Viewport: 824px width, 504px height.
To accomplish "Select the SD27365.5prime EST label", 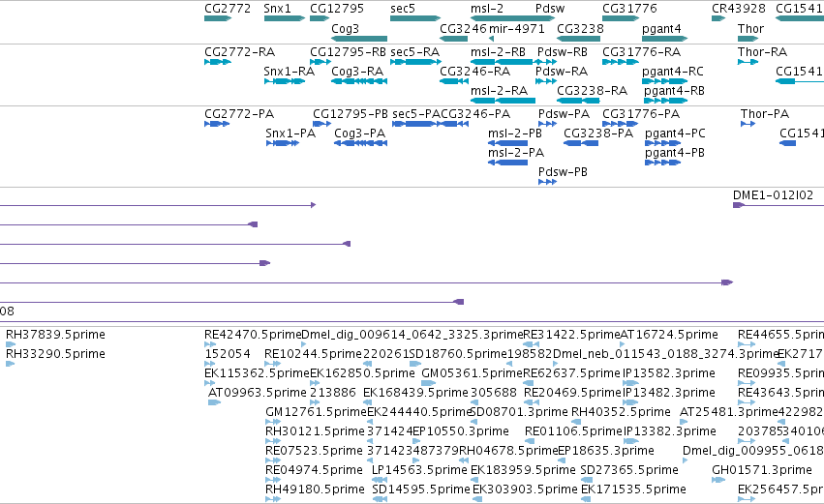I will 629,470.
